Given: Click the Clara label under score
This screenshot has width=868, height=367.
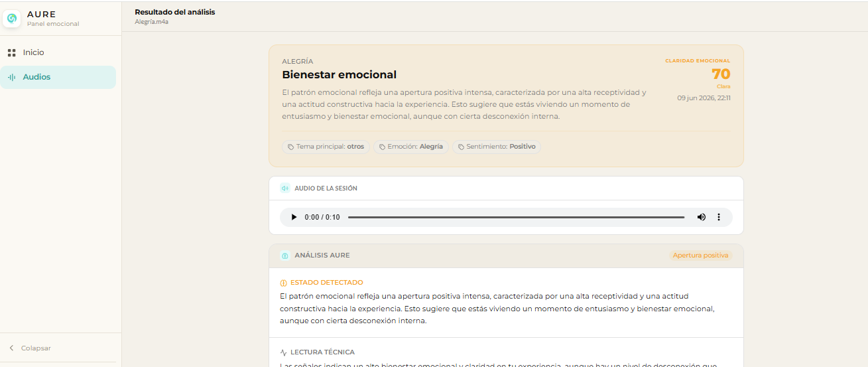Looking at the screenshot, I should 723,86.
